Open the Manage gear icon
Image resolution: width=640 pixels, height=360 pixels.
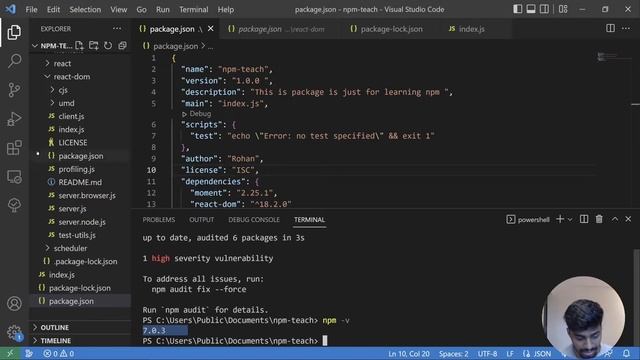14,332
